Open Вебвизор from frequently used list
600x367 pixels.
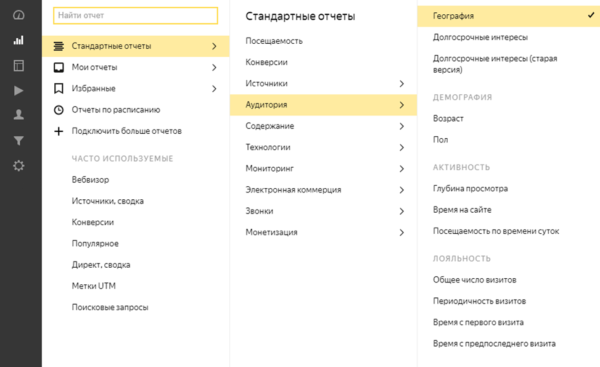(x=90, y=180)
